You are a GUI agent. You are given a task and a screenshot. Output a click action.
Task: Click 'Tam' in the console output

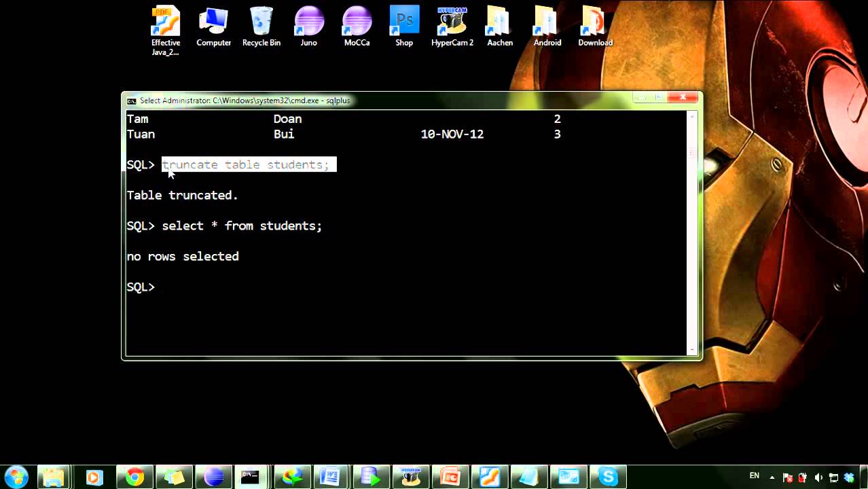pyautogui.click(x=137, y=119)
